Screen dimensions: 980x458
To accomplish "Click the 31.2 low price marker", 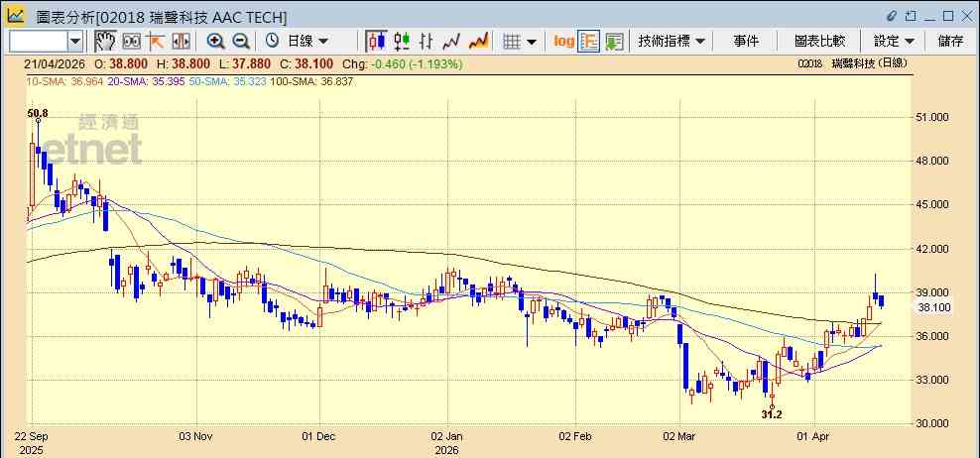I will 772,413.
